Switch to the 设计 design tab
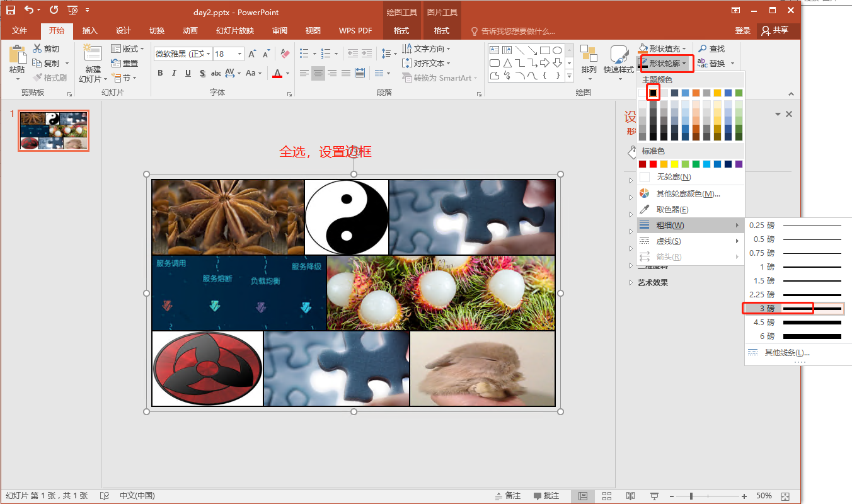 [124, 31]
